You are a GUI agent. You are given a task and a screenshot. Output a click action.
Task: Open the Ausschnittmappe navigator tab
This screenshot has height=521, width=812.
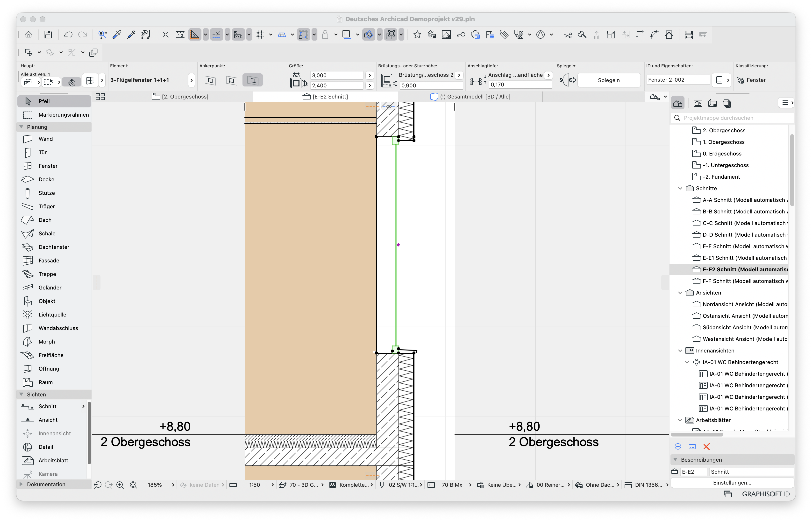tap(698, 103)
